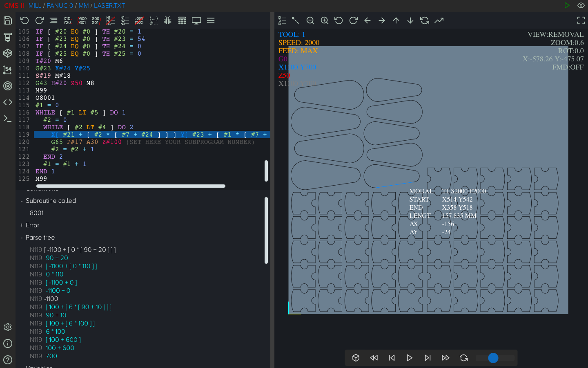
Task: Toggle the eye visibility icon in header
Action: 581,5
